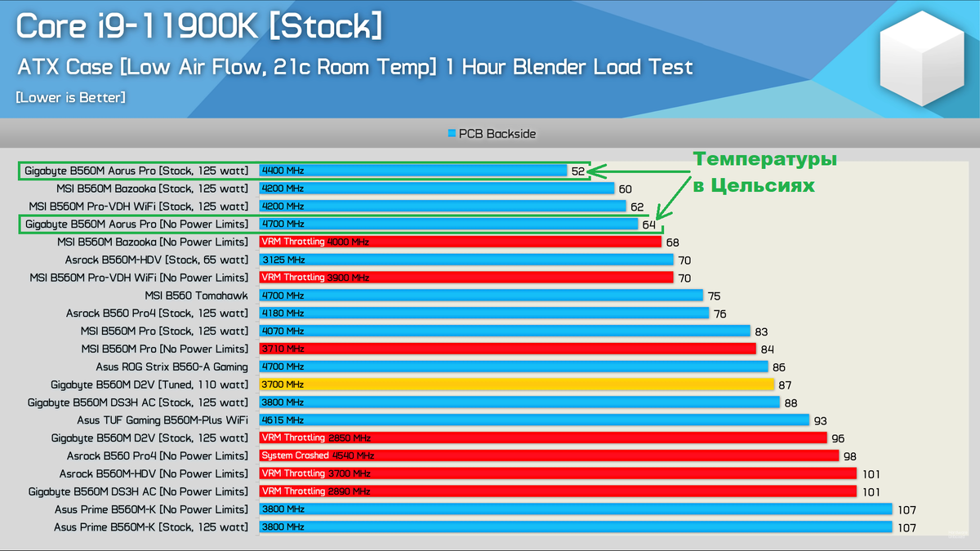Click the '3125 MHz' frequency text

283,260
